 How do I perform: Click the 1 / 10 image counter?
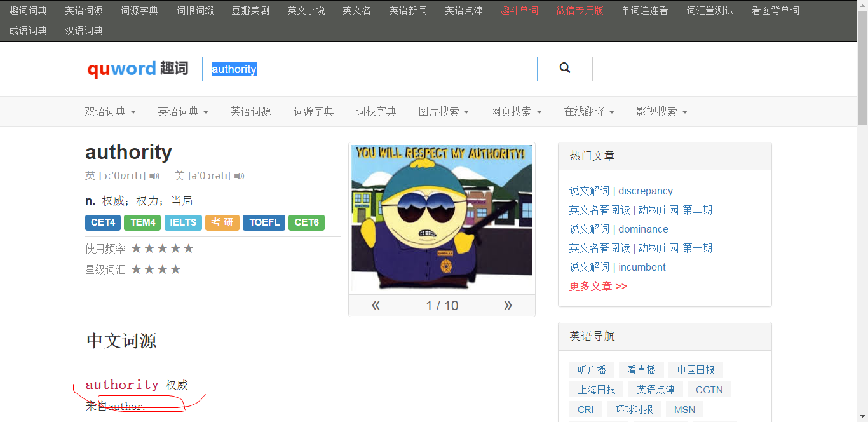tap(442, 306)
